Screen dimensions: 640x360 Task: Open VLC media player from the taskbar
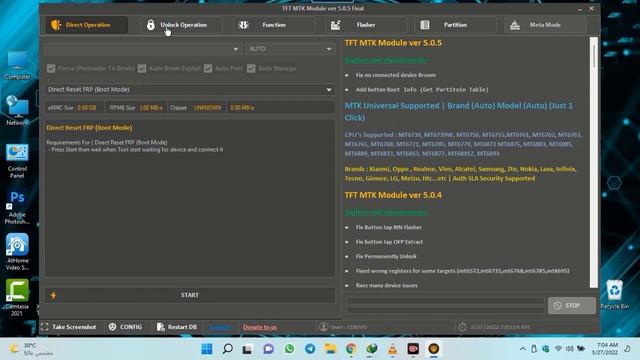click(392, 349)
